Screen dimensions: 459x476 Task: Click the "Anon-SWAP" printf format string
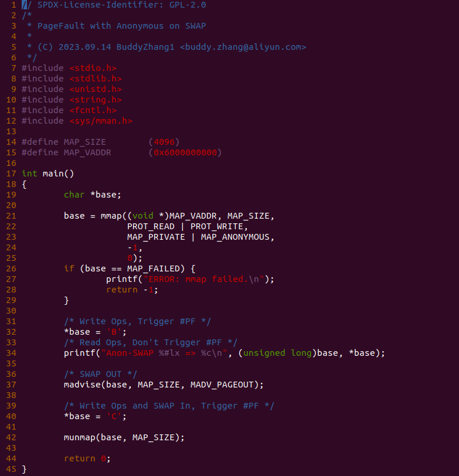(x=164, y=353)
